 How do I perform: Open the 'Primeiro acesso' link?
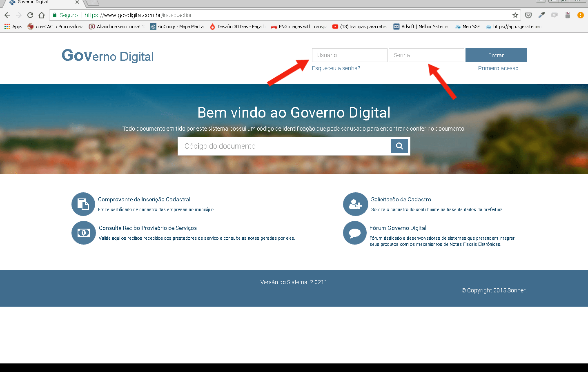click(498, 68)
